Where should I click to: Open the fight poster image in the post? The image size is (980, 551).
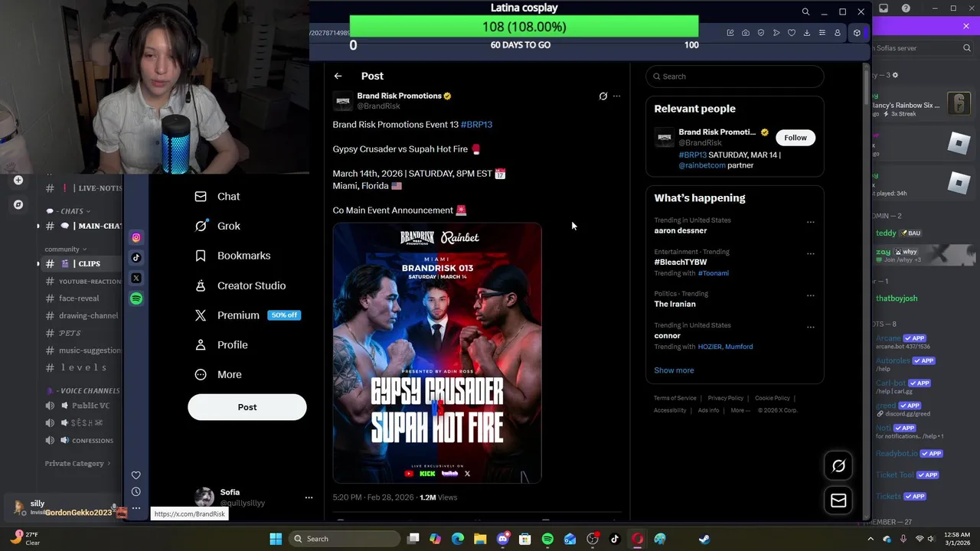pos(437,353)
